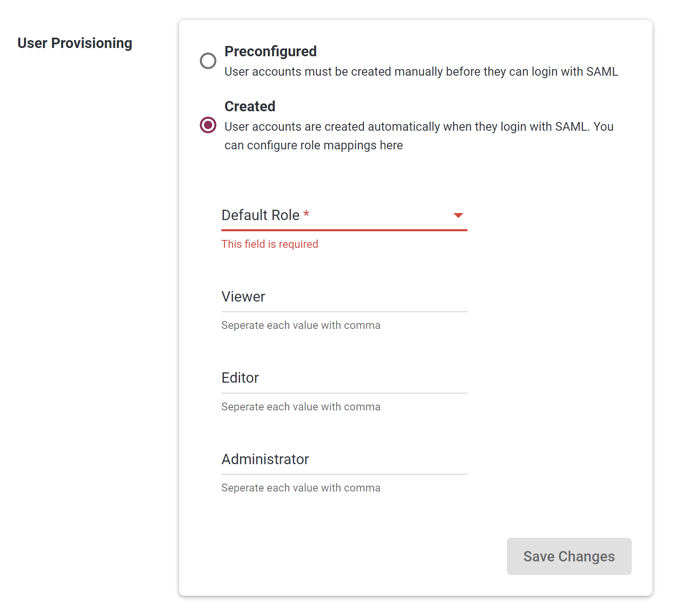The width and height of the screenshot is (676, 616).
Task: Click the Default Role label text
Action: click(261, 215)
